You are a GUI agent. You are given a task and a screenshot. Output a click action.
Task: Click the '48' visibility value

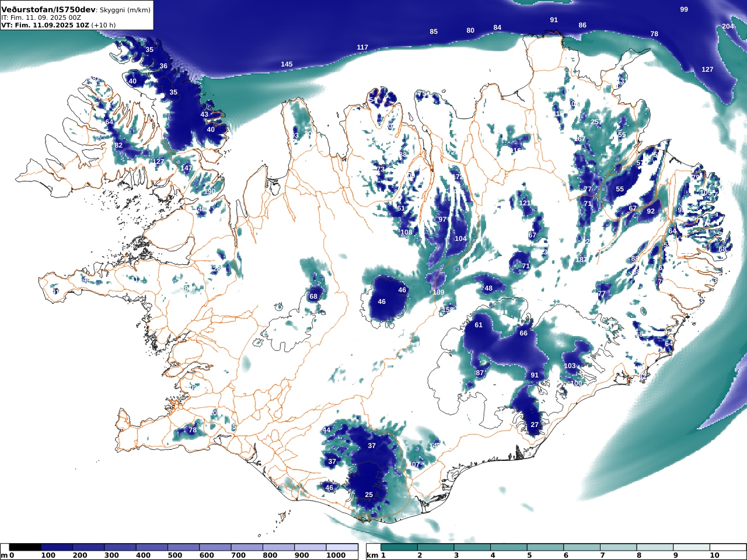click(x=488, y=288)
